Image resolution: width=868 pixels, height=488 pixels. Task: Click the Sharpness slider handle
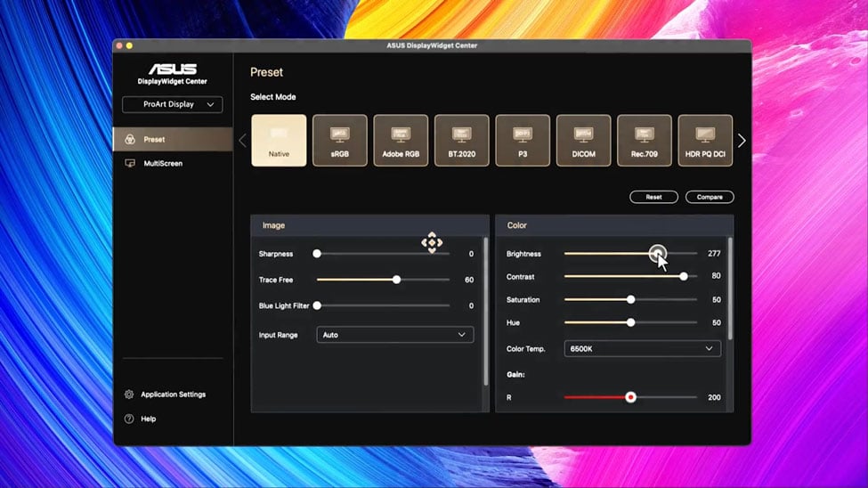click(x=317, y=254)
